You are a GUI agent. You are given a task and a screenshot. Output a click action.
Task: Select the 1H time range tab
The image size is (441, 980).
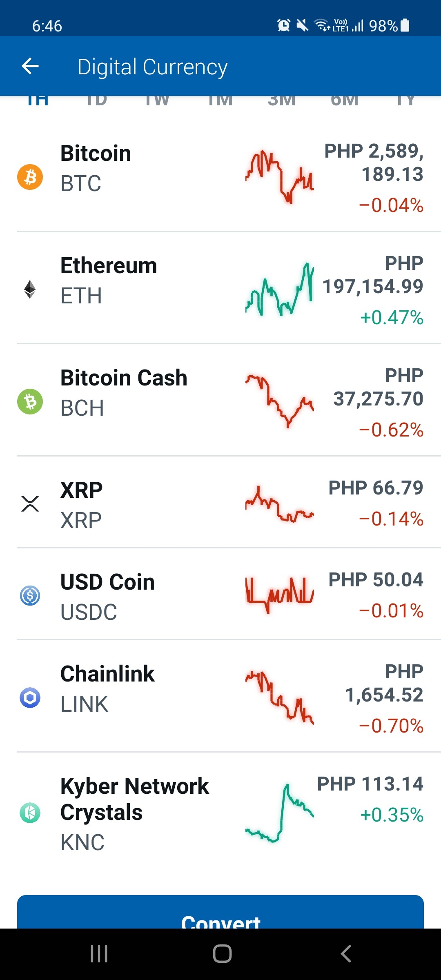[38, 100]
